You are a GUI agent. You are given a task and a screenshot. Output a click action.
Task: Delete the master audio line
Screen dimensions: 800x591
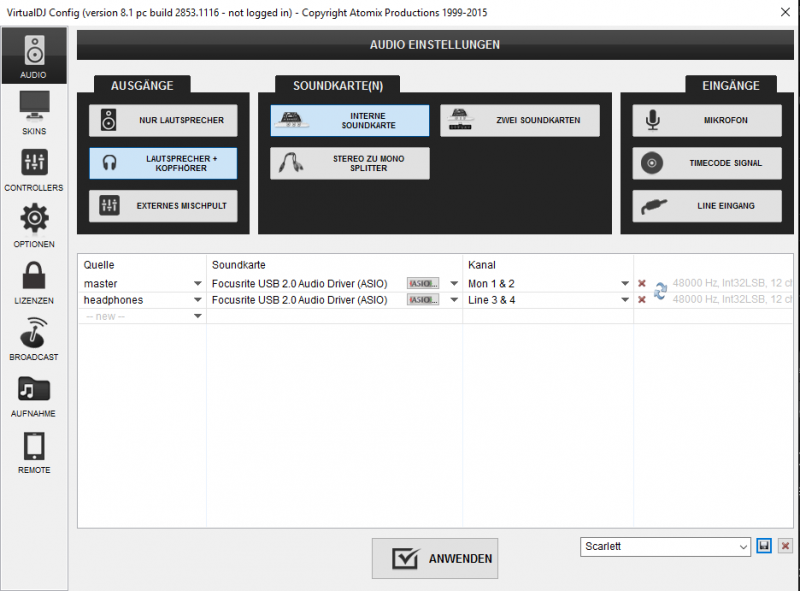point(642,283)
